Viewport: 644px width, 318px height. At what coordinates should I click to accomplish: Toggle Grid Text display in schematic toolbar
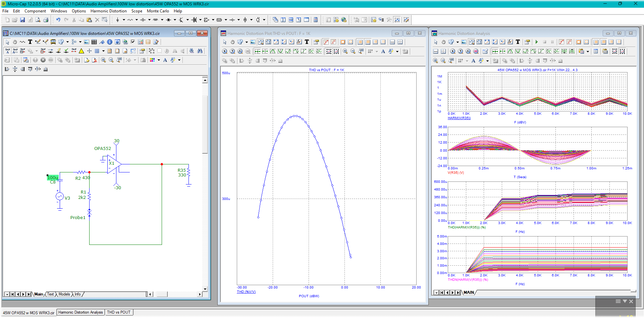tap(7, 51)
